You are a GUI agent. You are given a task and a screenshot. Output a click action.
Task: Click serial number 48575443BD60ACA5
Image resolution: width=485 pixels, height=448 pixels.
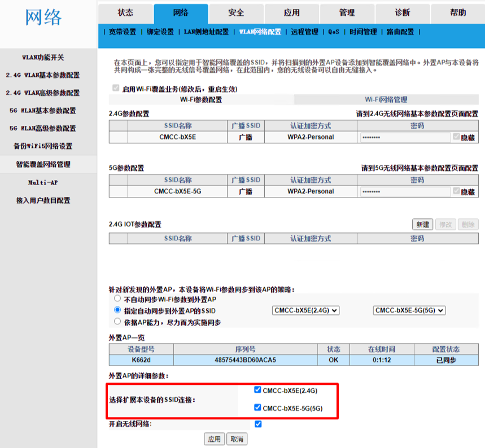(x=245, y=360)
